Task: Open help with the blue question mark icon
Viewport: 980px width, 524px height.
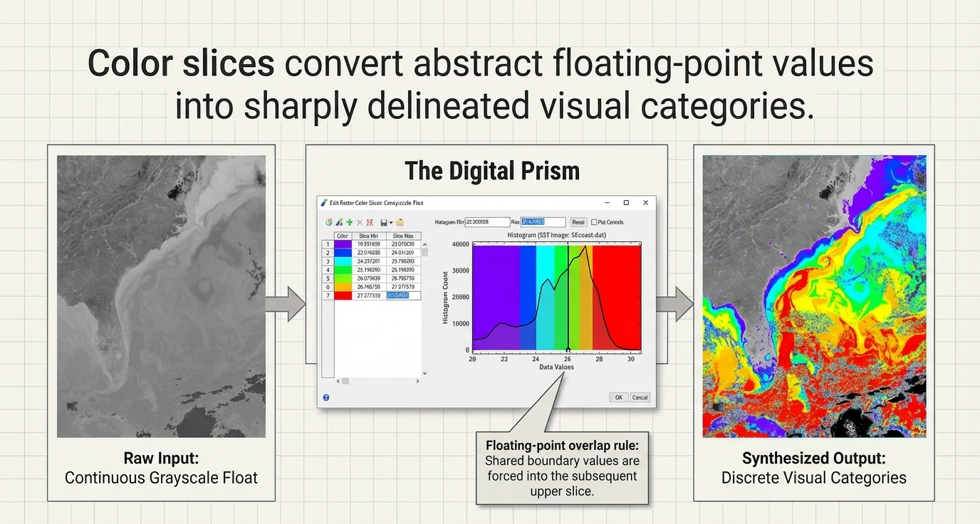Action: click(326, 397)
